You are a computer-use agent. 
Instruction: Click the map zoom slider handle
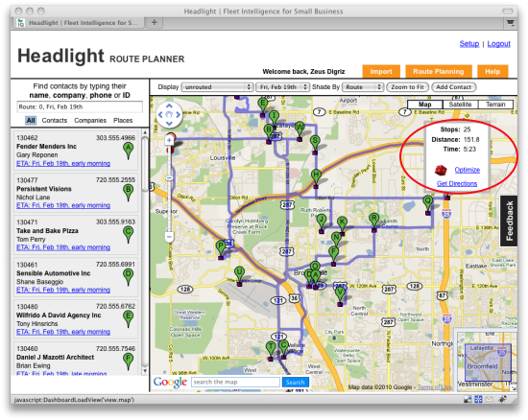(x=169, y=178)
